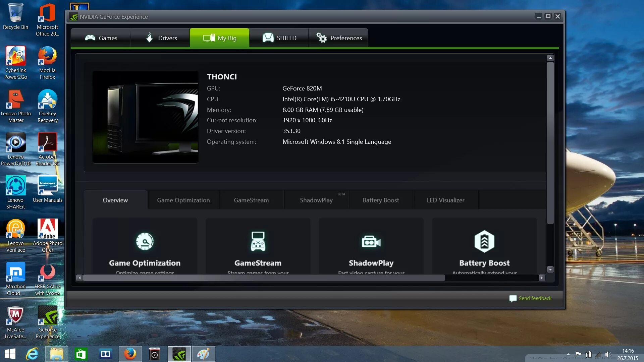Click Firefox icon in taskbar
Screen dimensions: 644x362
pos(130,354)
